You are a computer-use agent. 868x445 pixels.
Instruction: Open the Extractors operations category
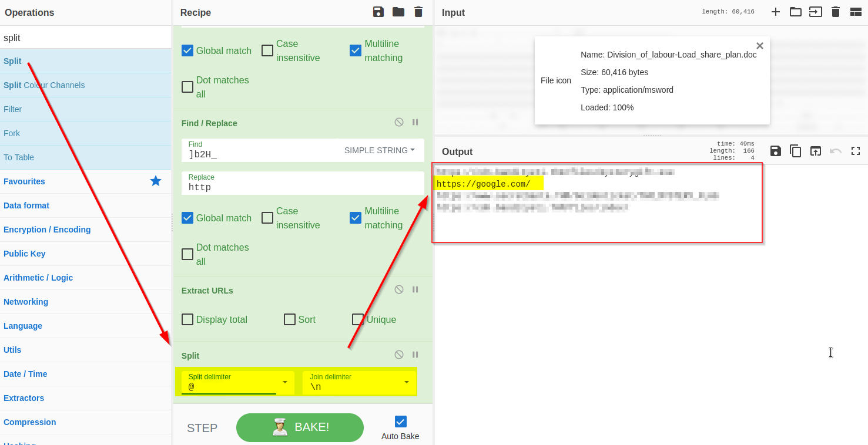point(24,398)
